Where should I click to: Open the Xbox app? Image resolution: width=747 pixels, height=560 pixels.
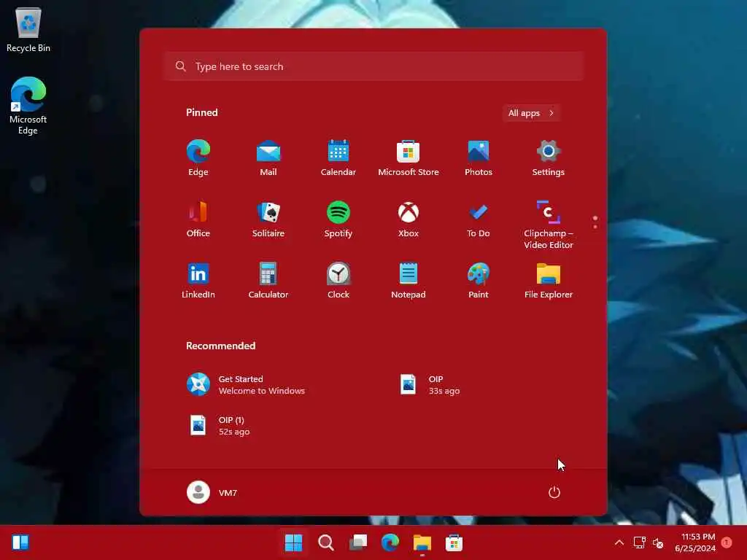tap(409, 219)
